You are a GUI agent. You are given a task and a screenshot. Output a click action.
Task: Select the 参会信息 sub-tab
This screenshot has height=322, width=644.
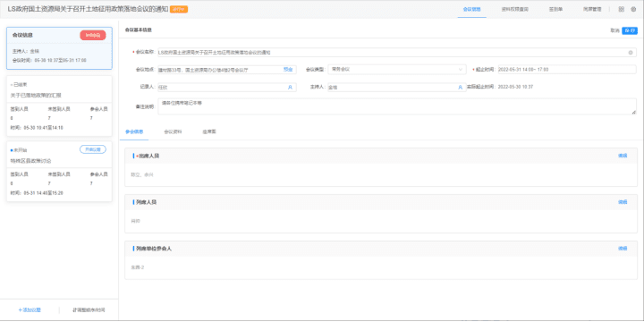click(134, 131)
